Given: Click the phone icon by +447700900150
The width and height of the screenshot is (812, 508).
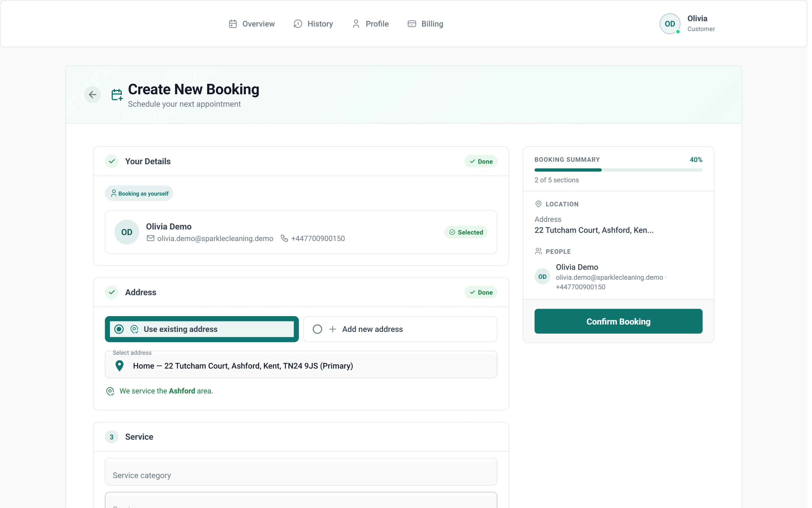Looking at the screenshot, I should point(284,238).
